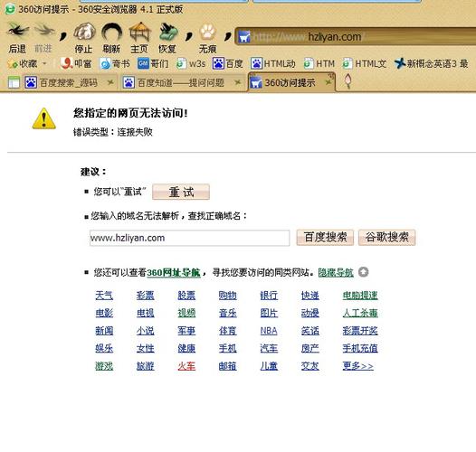Open the red 火车 link
Image resolution: width=476 pixels, height=452 pixels.
(186, 366)
